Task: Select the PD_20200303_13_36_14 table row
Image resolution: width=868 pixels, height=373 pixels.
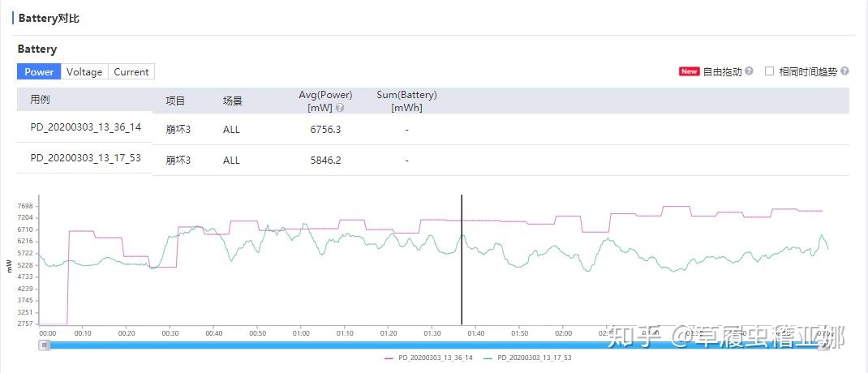Action: 85,127
